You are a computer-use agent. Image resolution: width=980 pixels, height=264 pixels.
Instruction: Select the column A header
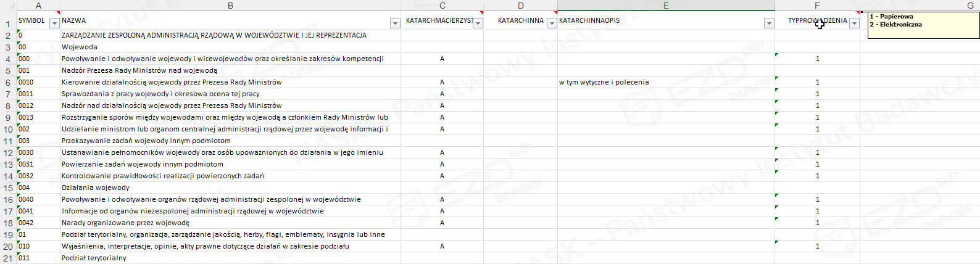click(38, 6)
